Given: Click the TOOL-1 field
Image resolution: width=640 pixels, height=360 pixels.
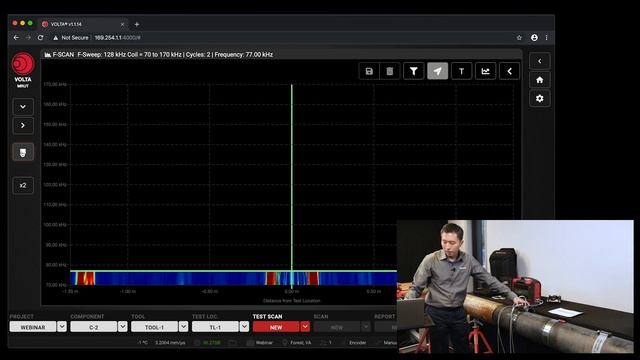Looking at the screenshot, I should pos(155,327).
